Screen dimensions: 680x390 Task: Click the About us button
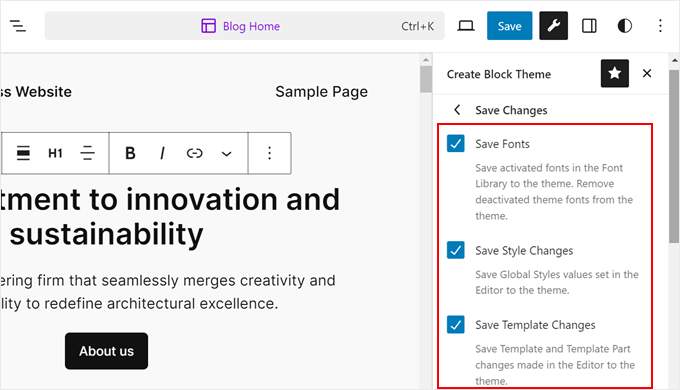106,351
